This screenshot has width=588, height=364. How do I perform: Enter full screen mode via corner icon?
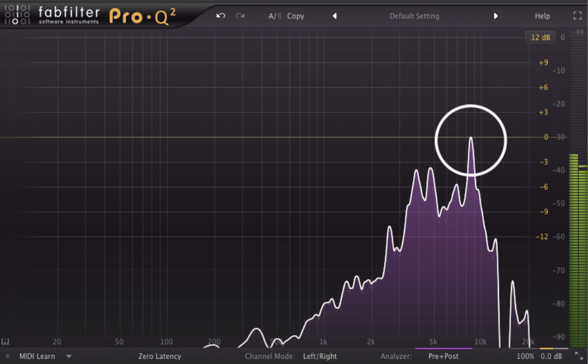pyautogui.click(x=578, y=16)
